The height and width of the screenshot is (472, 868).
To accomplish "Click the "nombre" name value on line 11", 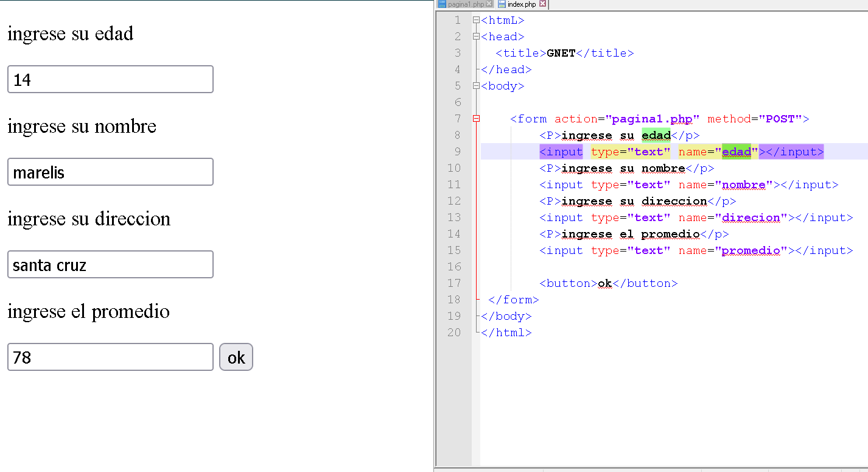I will coord(744,185).
